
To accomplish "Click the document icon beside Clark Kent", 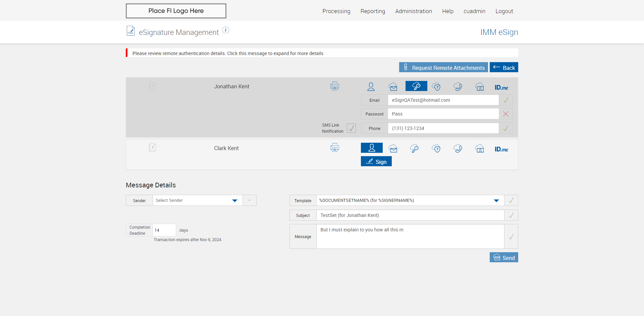I will click(x=153, y=147).
